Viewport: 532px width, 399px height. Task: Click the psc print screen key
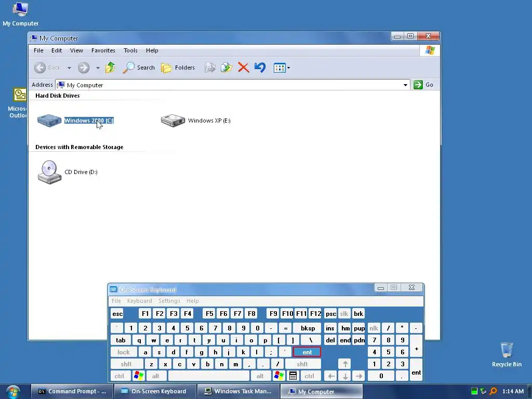click(331, 314)
